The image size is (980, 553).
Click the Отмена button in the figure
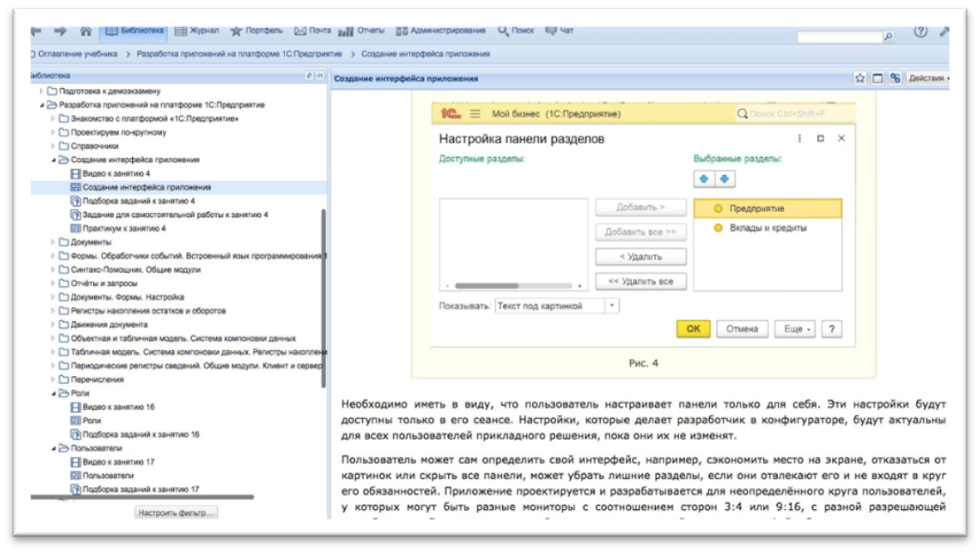point(742,329)
